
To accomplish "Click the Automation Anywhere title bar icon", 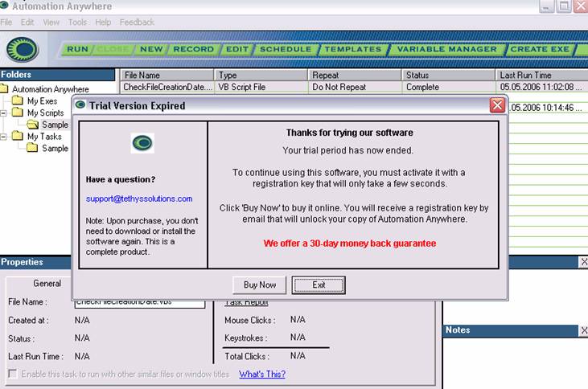I will [4, 5].
